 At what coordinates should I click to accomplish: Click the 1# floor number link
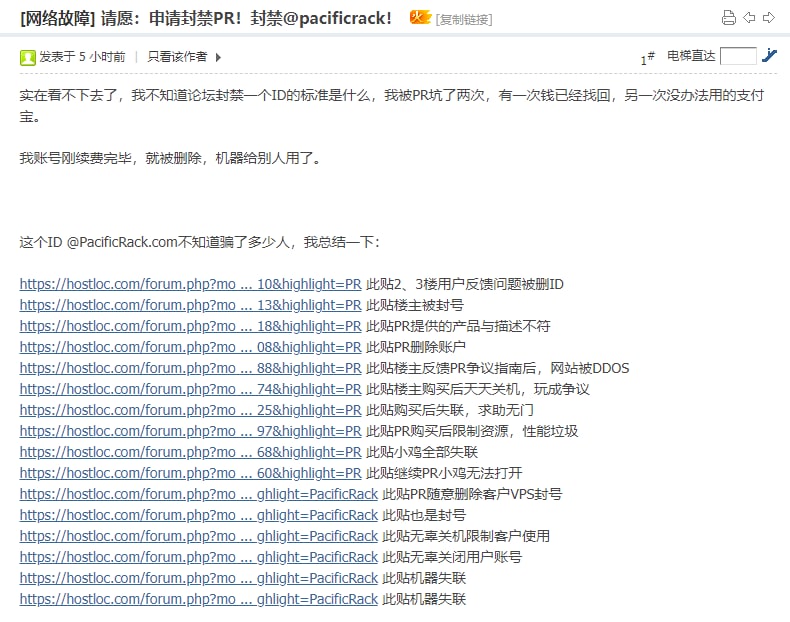pos(647,57)
